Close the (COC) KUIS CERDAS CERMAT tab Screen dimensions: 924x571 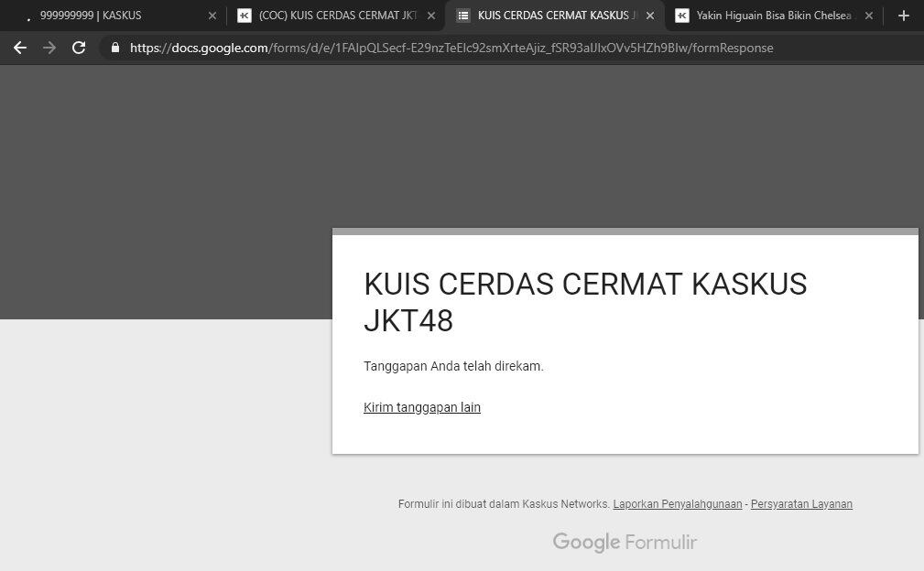[x=430, y=16]
